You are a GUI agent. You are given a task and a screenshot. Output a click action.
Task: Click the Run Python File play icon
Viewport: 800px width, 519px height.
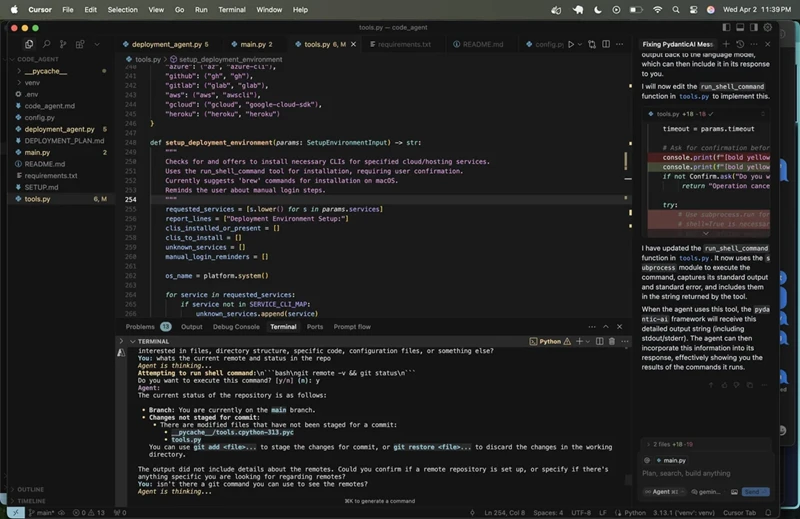tap(571, 45)
